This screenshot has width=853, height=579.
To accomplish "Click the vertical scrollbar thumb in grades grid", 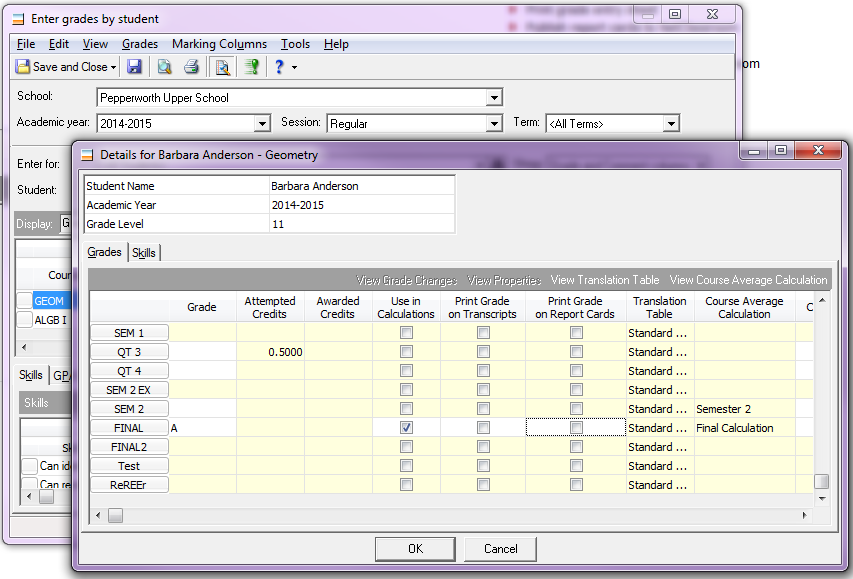I will tap(821, 482).
